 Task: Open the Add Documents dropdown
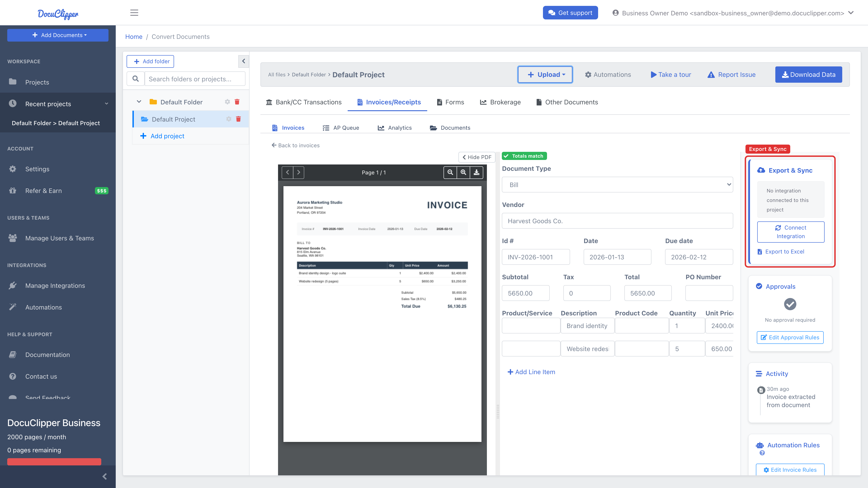click(58, 35)
